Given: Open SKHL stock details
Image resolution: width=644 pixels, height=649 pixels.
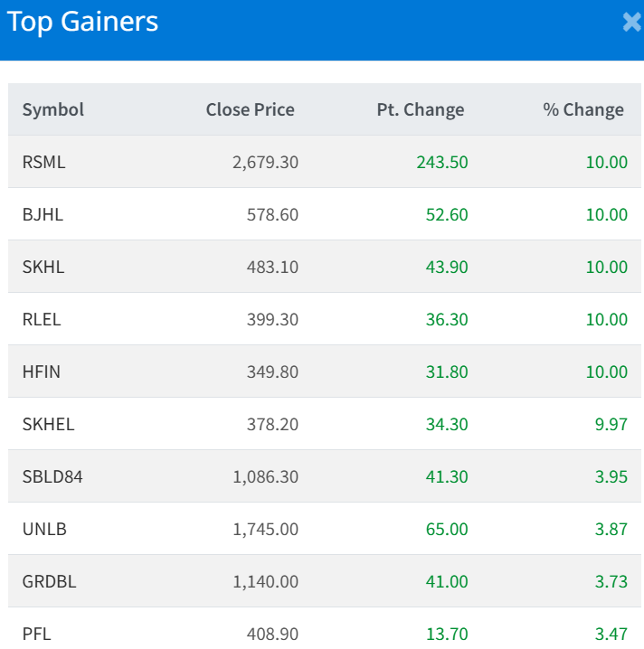Looking at the screenshot, I should [43, 268].
